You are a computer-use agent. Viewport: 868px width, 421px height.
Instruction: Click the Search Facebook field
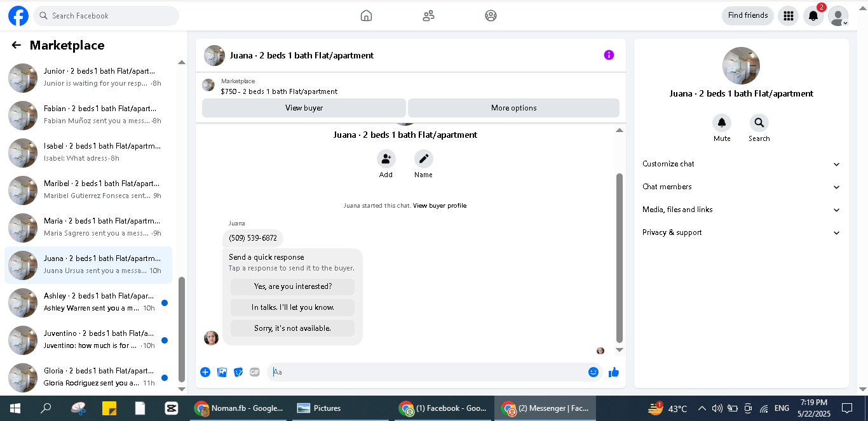106,16
